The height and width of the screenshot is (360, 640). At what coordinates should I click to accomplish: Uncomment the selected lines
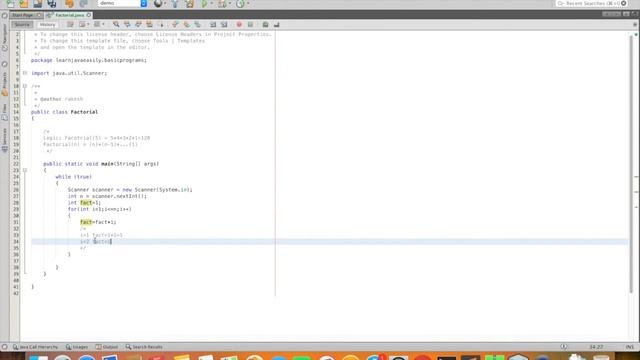[x=276, y=24]
